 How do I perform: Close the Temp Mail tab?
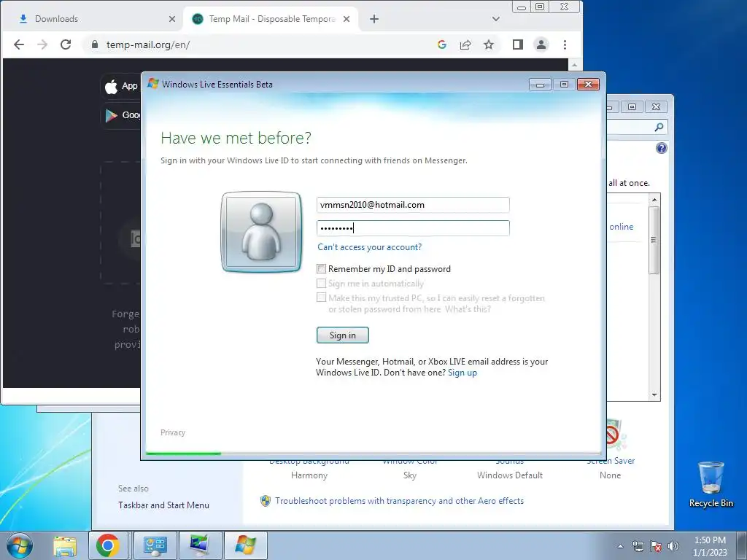pyautogui.click(x=347, y=19)
